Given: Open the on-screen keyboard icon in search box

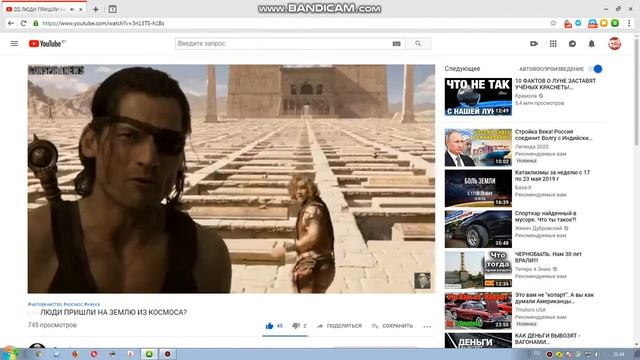Looking at the screenshot, I should (x=396, y=44).
